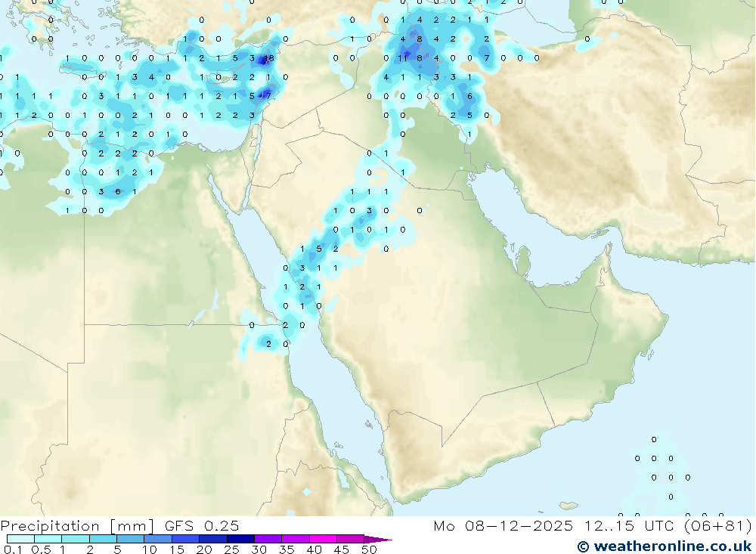Click the legend scale label "50"
756x554 pixels.
[369, 549]
